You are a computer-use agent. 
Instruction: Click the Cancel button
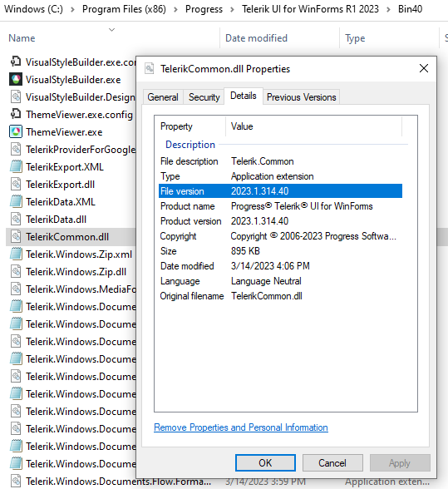332,462
